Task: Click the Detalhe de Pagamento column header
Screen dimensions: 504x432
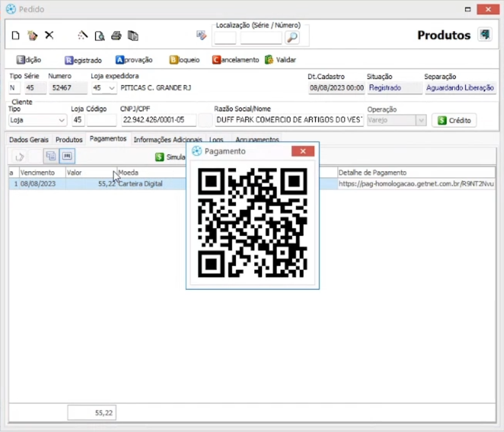Action: [416, 172]
